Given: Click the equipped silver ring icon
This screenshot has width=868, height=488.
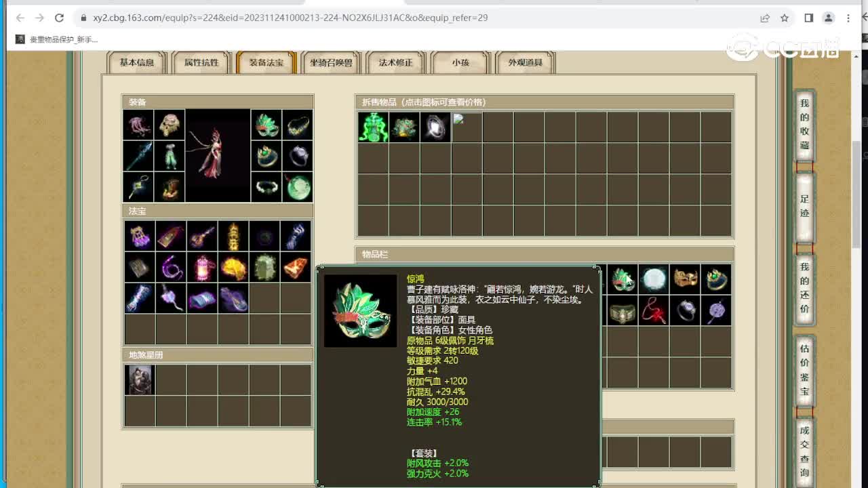Looking at the screenshot, I should [298, 156].
